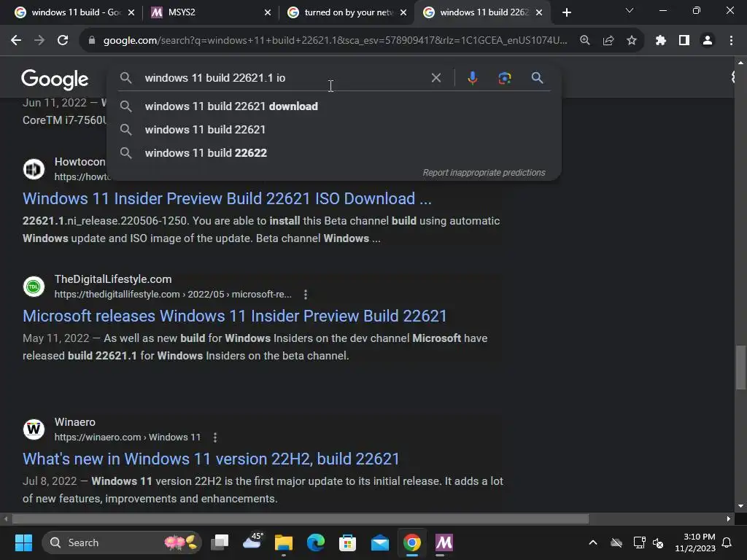Switch to 'windows 11 build - Goo' tab
The height and width of the screenshot is (560, 747).
(x=74, y=12)
